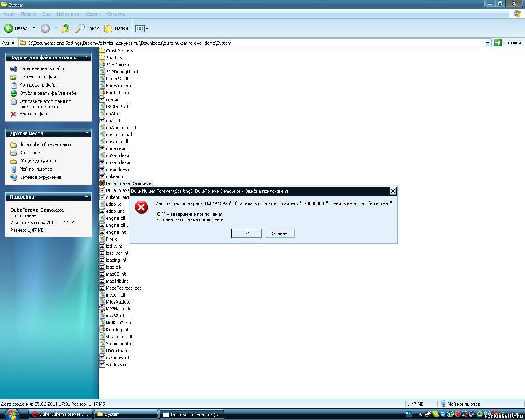Select 3DMGame.ini file icon
This screenshot has width=525, height=420.
pyautogui.click(x=102, y=65)
